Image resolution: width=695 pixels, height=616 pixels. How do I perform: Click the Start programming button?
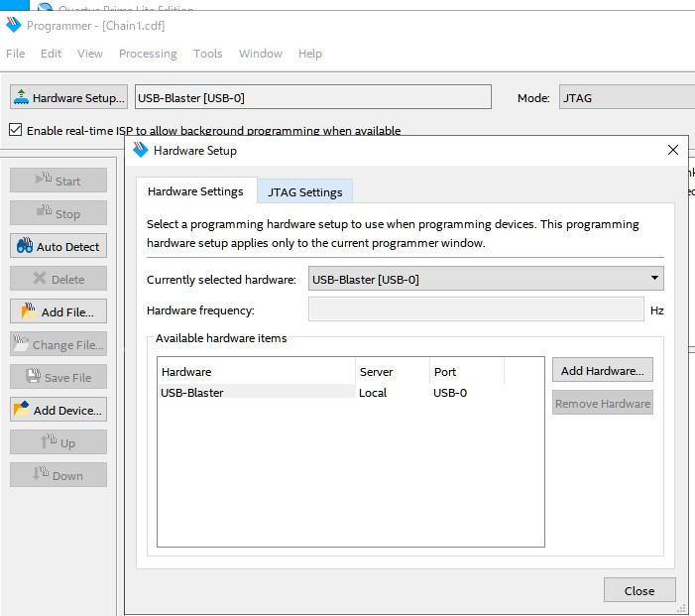(x=58, y=181)
